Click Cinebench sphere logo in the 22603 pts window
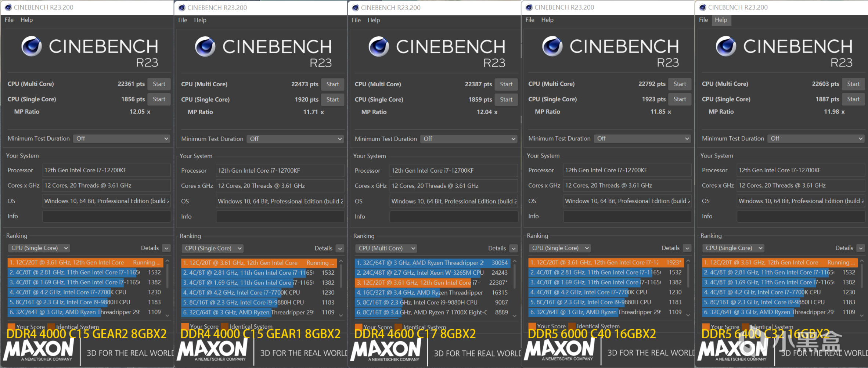This screenshot has width=868, height=368. pyautogui.click(x=726, y=47)
